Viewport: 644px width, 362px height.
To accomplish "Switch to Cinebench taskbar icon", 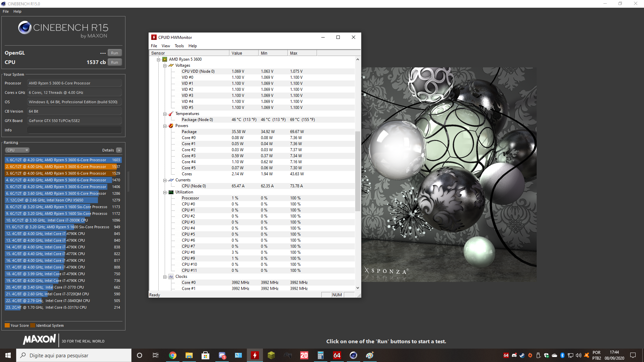I will [x=354, y=355].
